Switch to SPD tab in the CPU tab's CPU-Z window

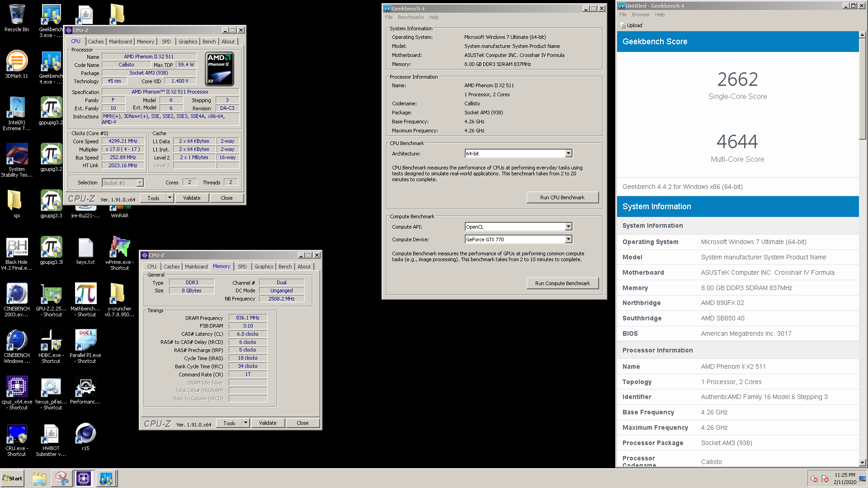[166, 42]
